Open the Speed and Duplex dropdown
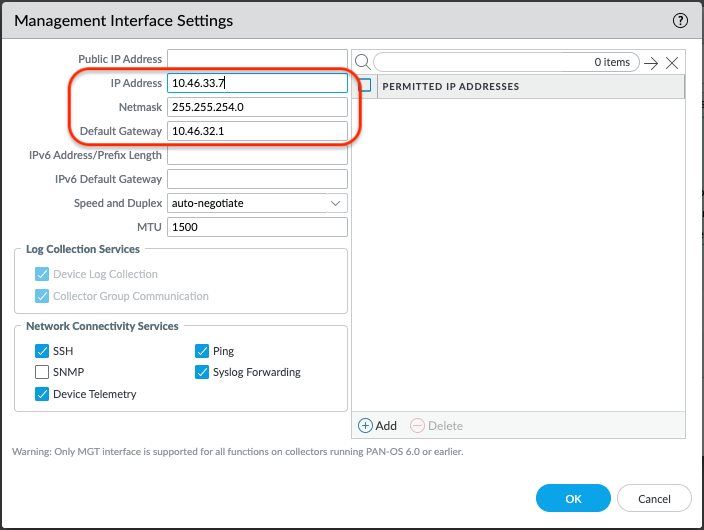 tap(257, 203)
